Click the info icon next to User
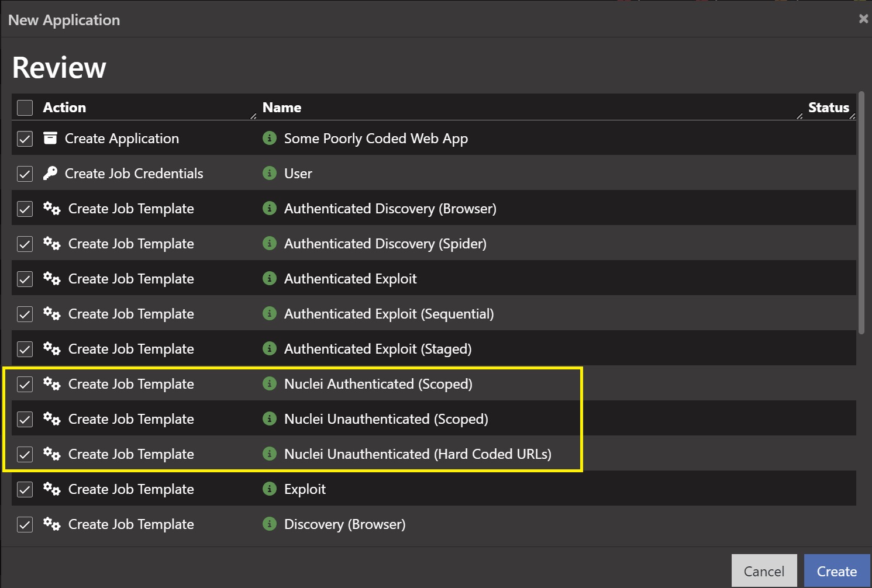This screenshot has height=588, width=872. point(269,173)
